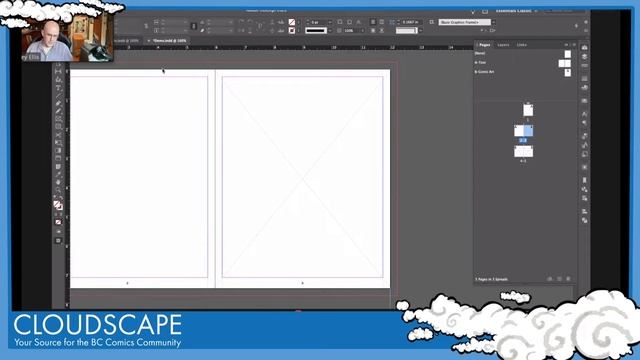Select the Note tool
The image size is (640, 360).
click(x=58, y=167)
